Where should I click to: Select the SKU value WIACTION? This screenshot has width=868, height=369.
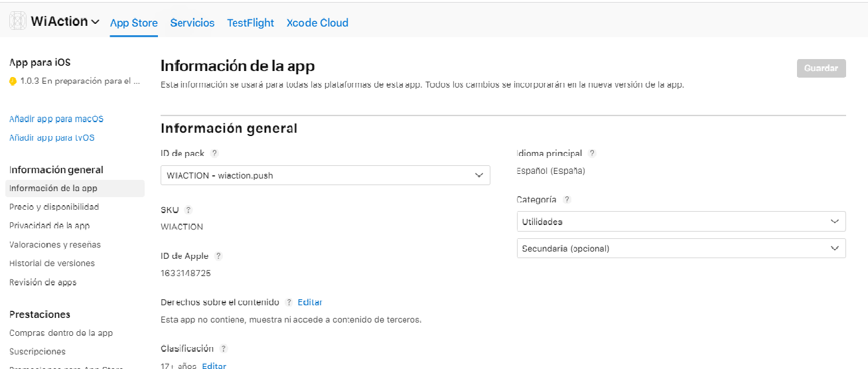coord(182,226)
